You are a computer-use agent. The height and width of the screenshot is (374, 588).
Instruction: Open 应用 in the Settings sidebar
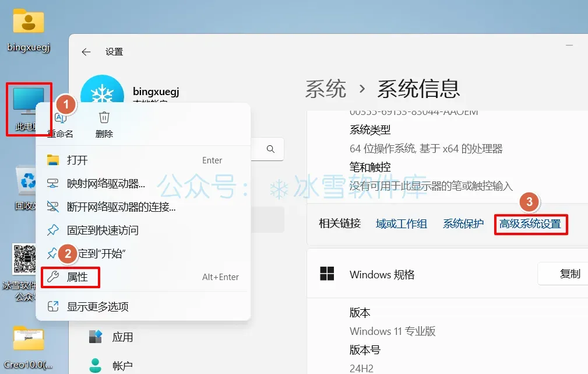(x=111, y=337)
